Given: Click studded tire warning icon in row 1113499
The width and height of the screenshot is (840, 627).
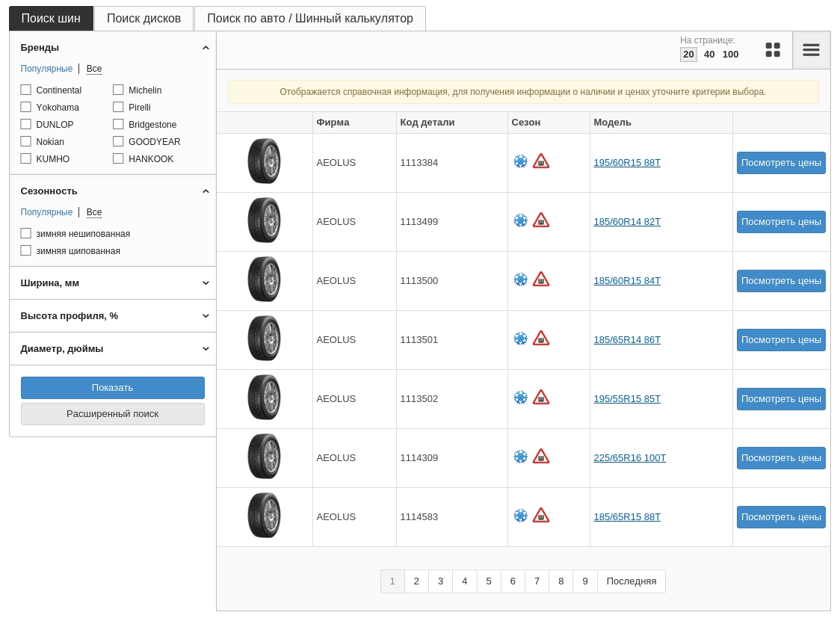Looking at the screenshot, I should (541, 220).
